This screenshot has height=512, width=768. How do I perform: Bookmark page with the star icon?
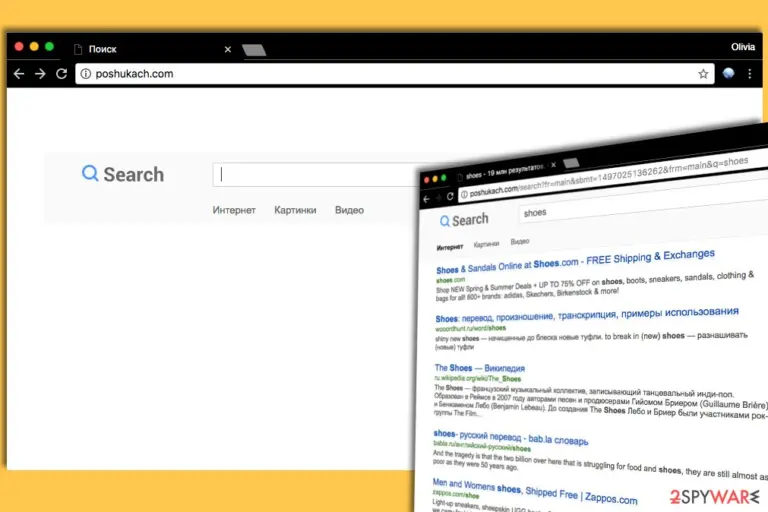point(703,73)
